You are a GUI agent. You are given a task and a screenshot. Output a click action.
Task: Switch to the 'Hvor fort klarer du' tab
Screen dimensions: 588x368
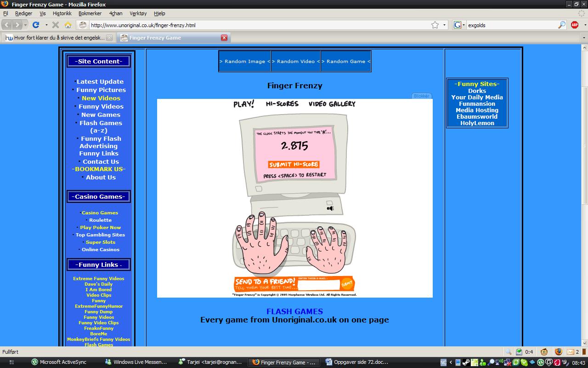click(58, 38)
